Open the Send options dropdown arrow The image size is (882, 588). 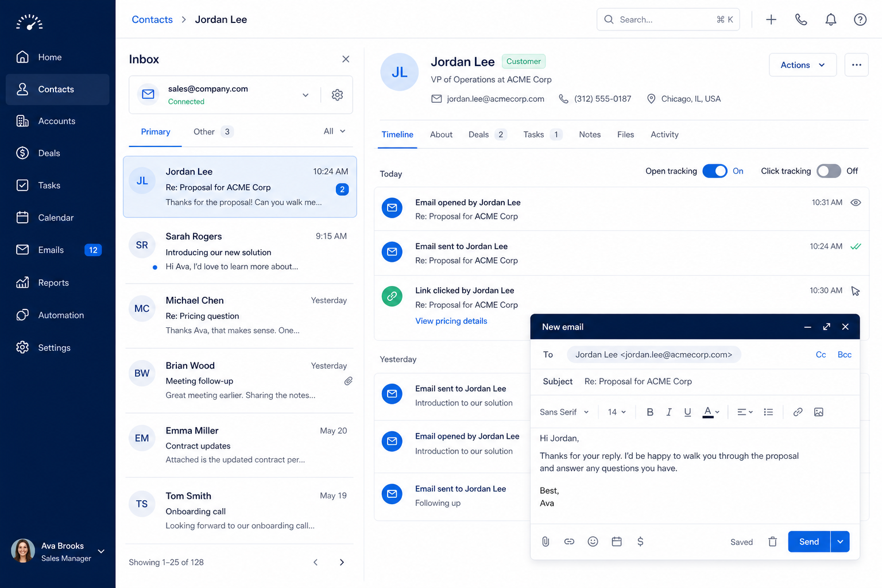point(840,541)
